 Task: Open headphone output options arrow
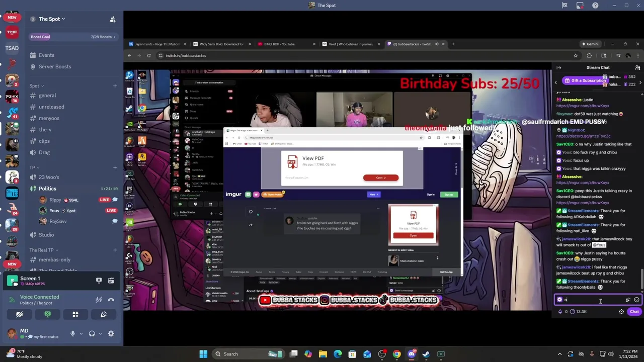100,333
